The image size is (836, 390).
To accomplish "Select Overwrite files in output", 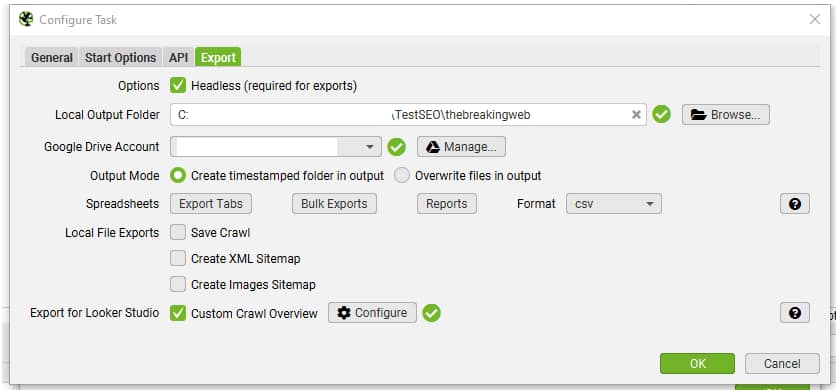I will (x=402, y=176).
